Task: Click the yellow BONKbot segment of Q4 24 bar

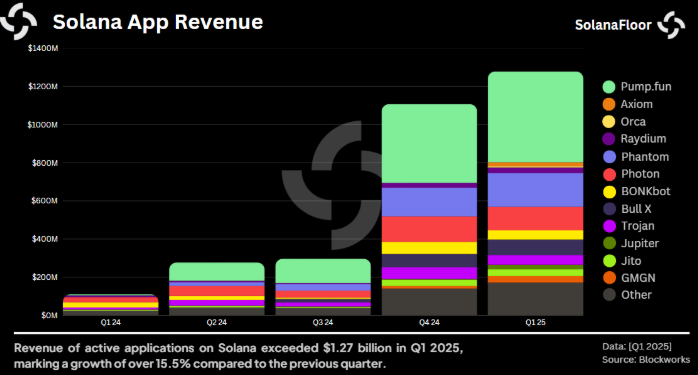Action: tap(429, 248)
